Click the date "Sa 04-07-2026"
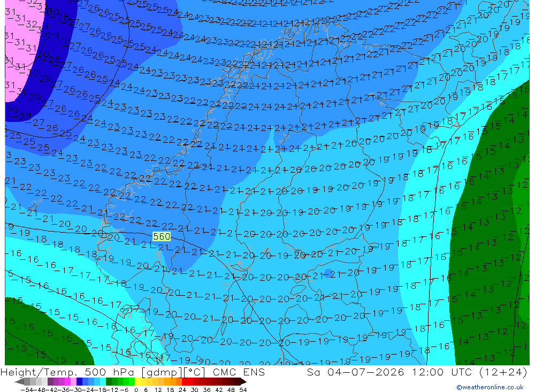This screenshot has width=535, height=392. pyautogui.click(x=355, y=372)
